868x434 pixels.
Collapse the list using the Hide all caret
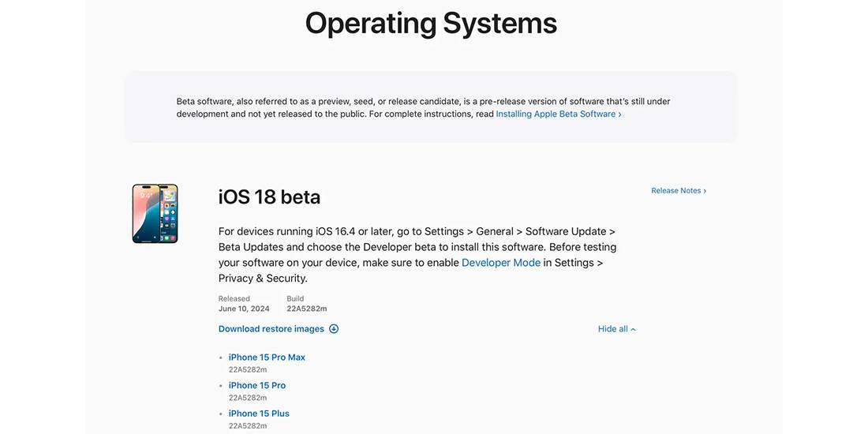634,329
